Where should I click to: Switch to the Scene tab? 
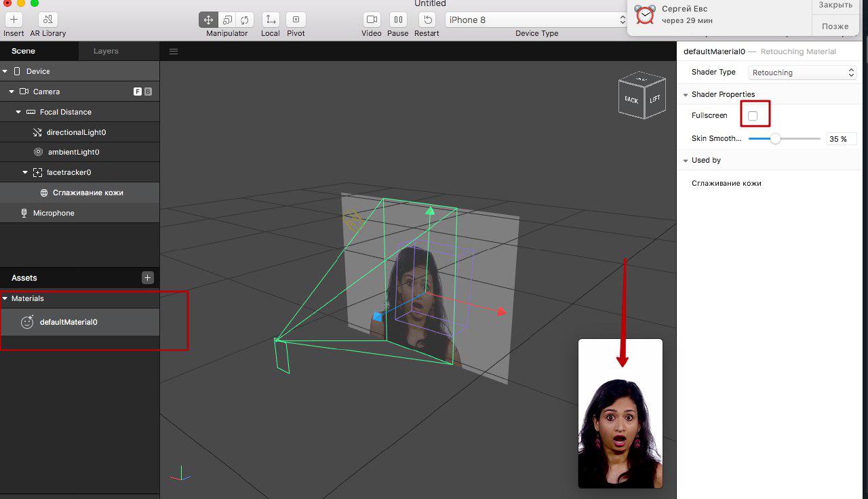coord(24,51)
